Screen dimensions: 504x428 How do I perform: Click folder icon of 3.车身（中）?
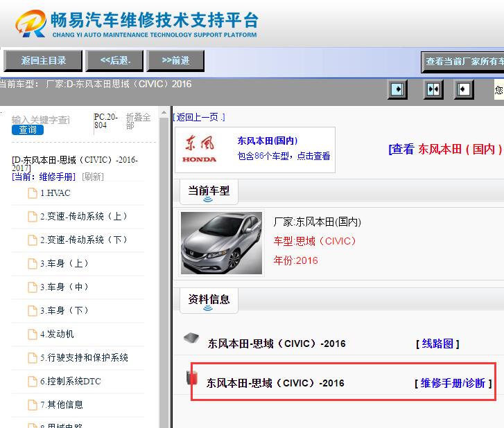pos(33,287)
